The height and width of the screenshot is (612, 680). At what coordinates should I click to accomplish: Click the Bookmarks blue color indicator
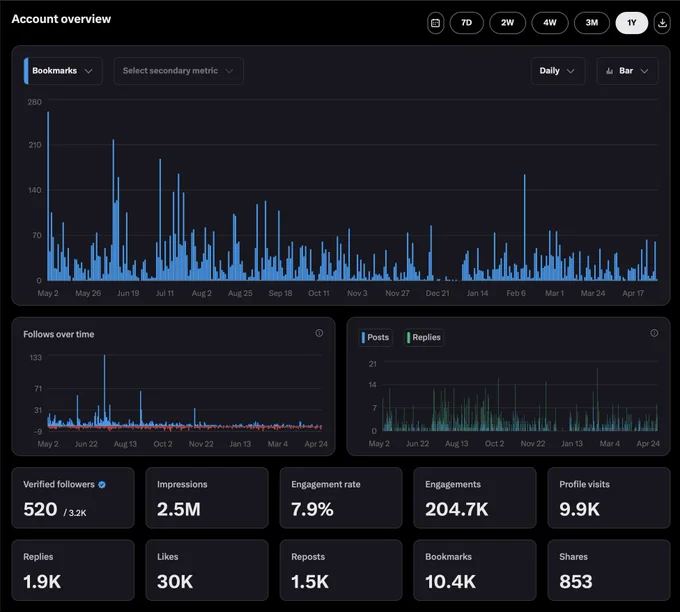click(26, 71)
